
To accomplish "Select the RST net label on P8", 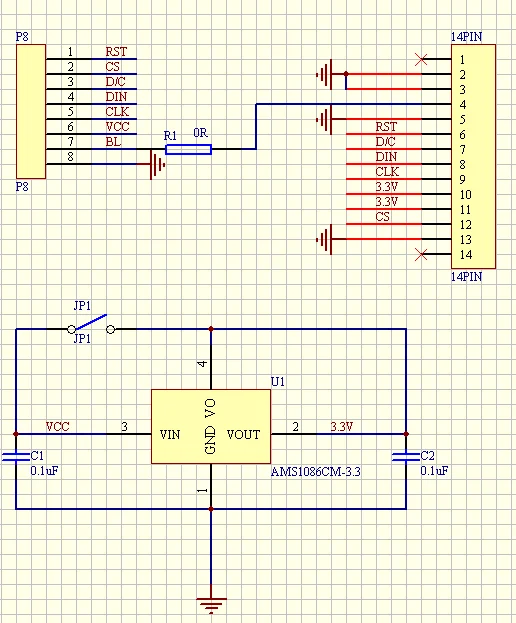I will tap(116, 52).
